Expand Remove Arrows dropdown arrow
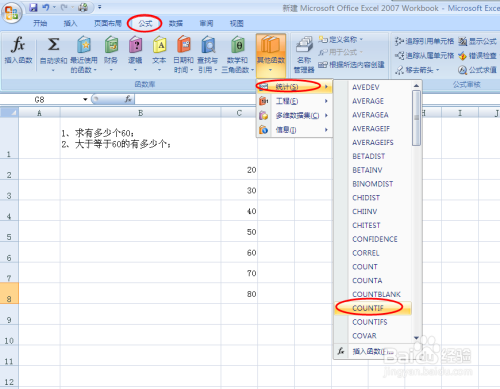500x389 pixels. point(437,70)
